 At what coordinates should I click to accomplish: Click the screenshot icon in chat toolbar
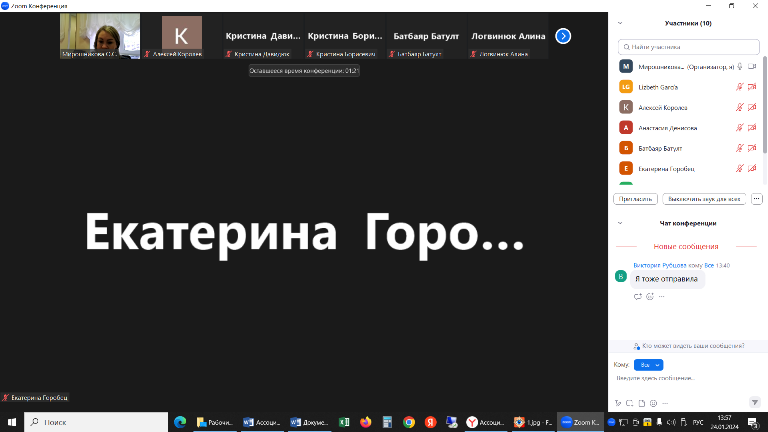tap(629, 403)
